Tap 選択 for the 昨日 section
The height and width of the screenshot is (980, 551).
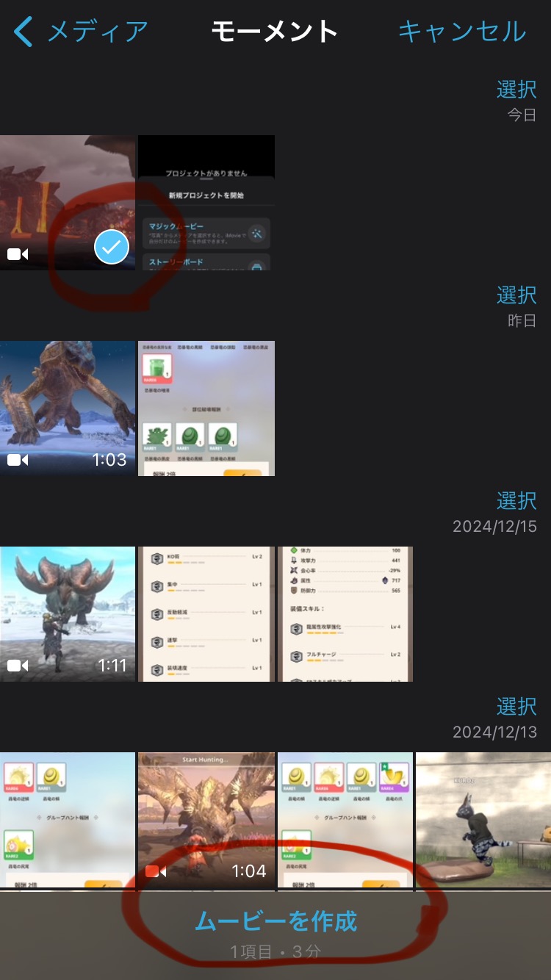(516, 295)
